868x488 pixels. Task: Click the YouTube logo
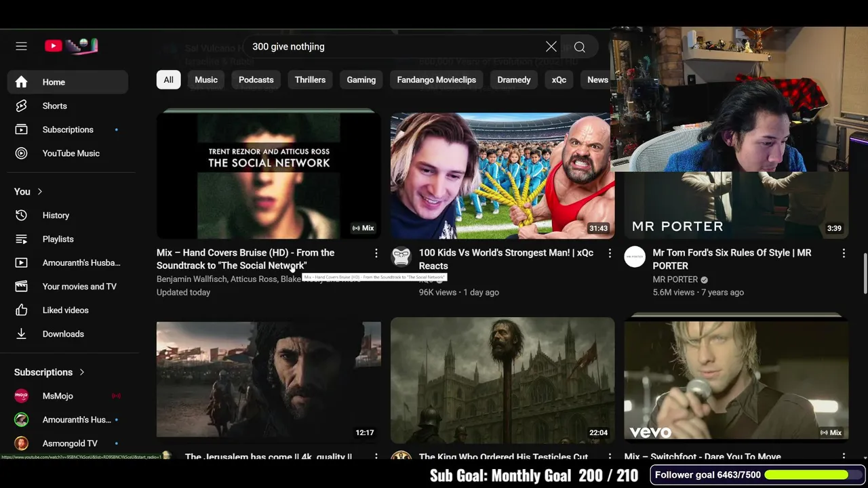(x=72, y=46)
